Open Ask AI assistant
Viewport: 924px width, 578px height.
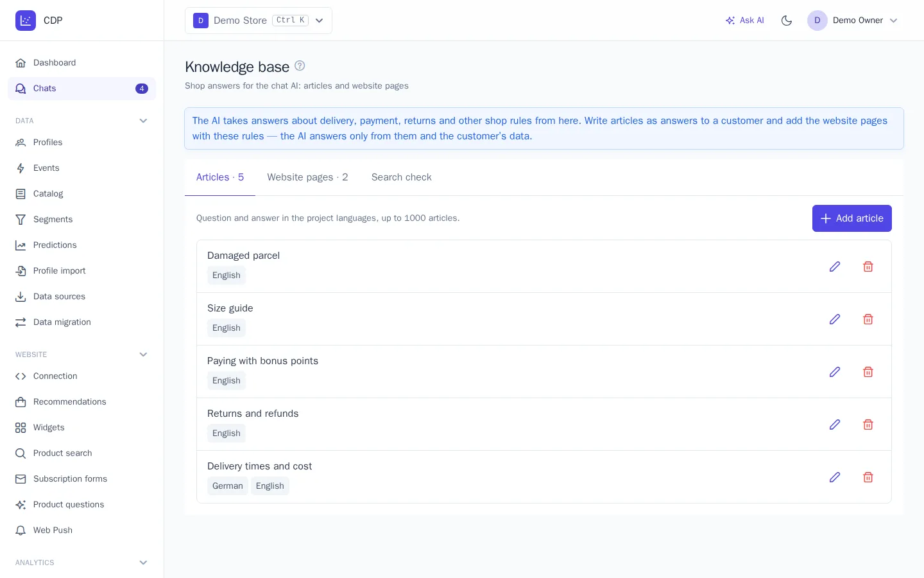pos(744,21)
